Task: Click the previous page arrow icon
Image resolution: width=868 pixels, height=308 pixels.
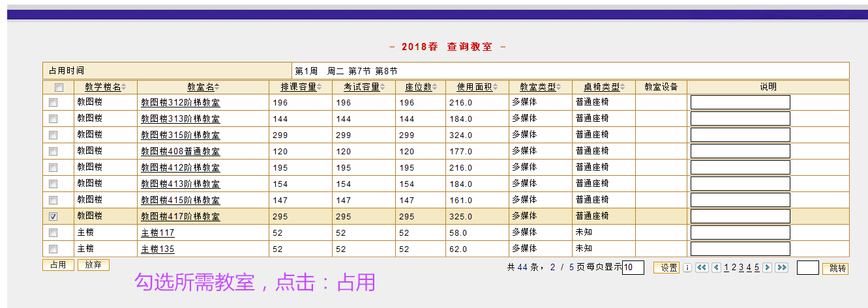Action: pos(716,268)
